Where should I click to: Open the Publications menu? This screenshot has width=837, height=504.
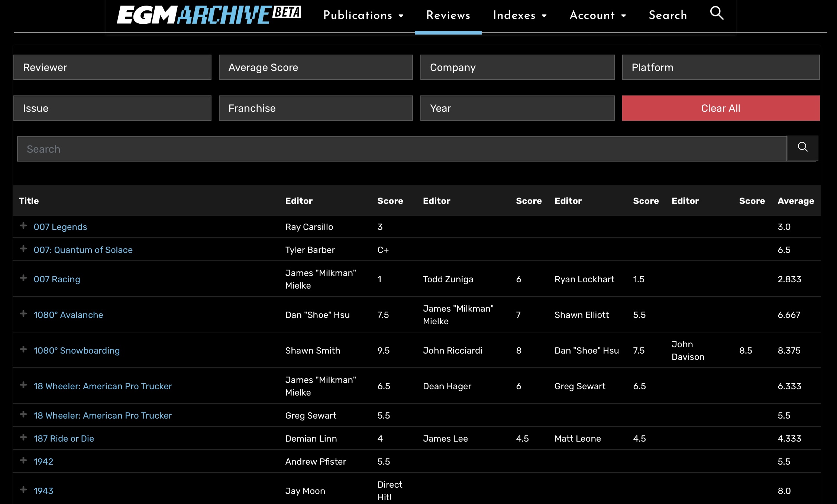click(x=363, y=15)
